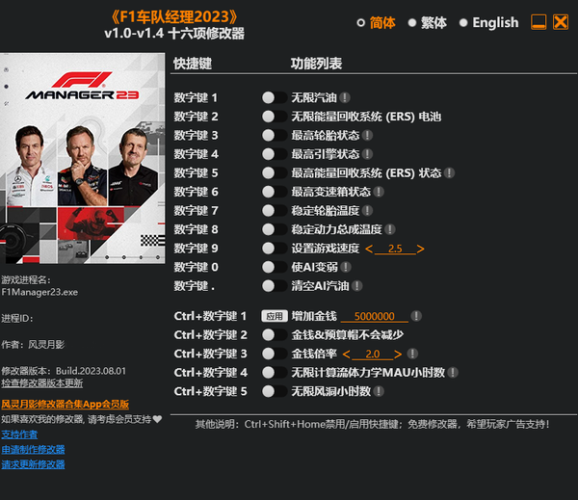Toggle 使AI变弱 switch

pos(274,267)
